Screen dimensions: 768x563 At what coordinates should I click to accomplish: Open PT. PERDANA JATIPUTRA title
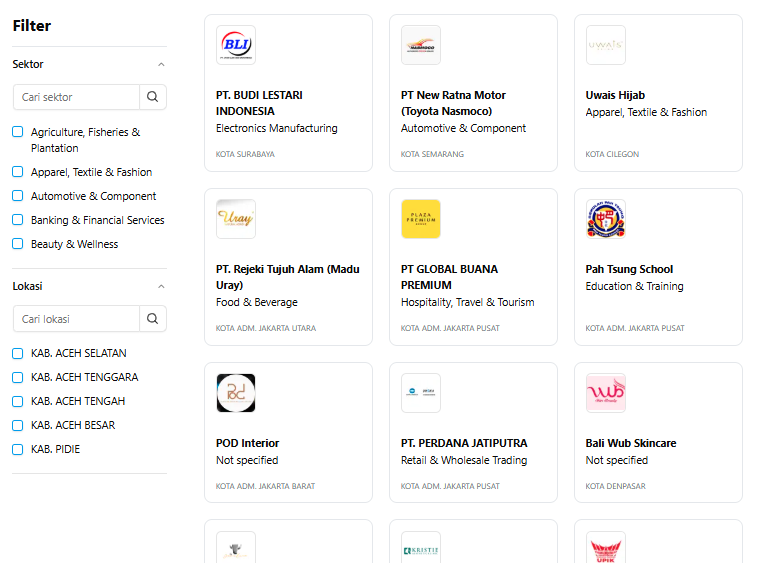[x=464, y=443]
